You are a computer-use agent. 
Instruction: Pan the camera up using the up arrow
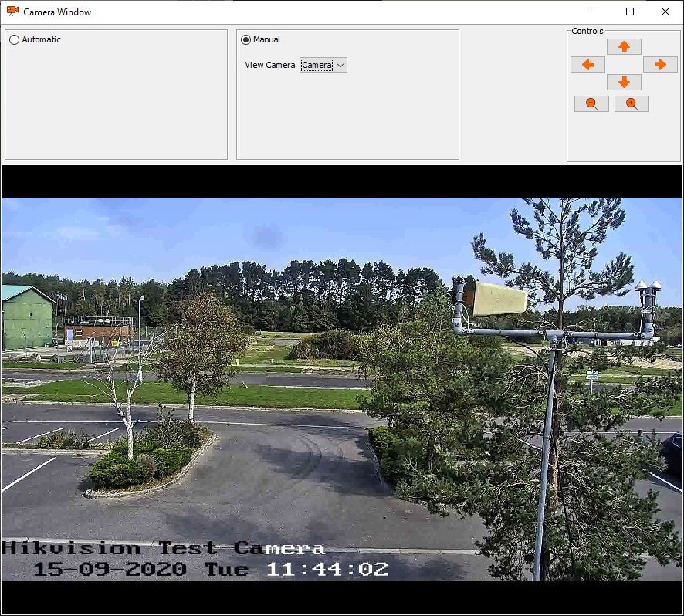(x=624, y=46)
